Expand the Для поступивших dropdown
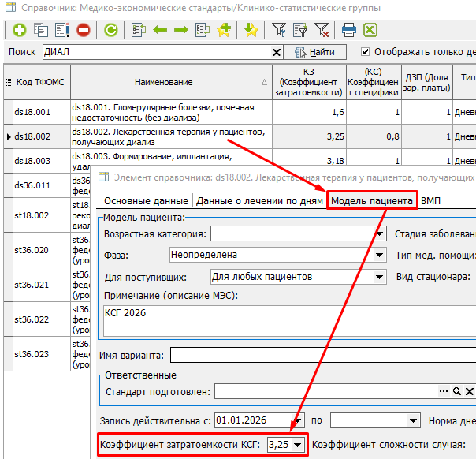476x459 pixels. tap(380, 277)
